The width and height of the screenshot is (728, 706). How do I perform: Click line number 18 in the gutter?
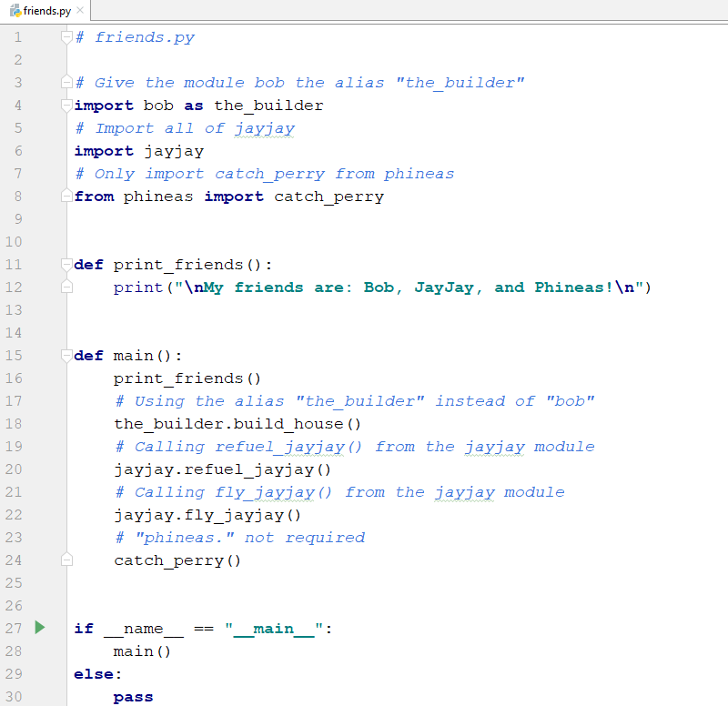[x=14, y=424]
